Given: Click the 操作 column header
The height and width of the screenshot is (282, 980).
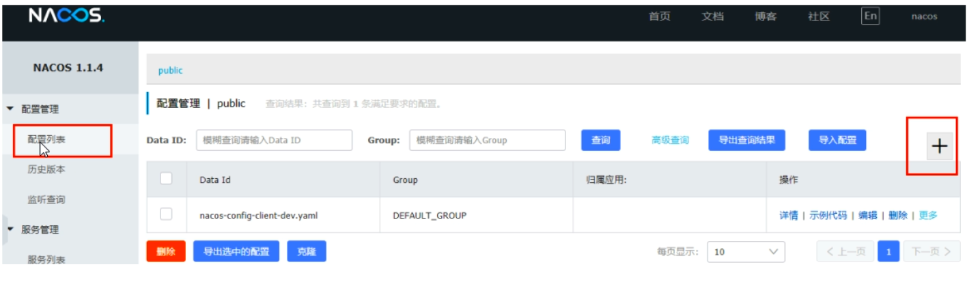Looking at the screenshot, I should click(863, 180).
